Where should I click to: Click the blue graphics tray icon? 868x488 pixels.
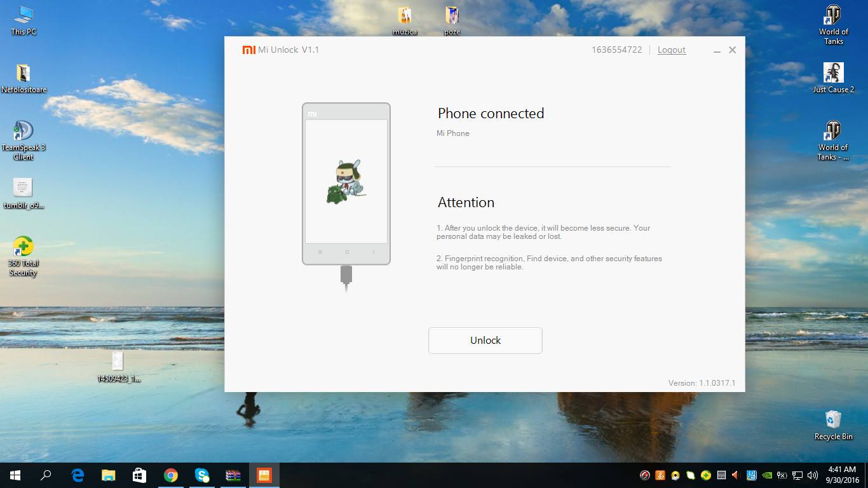pyautogui.click(x=752, y=475)
